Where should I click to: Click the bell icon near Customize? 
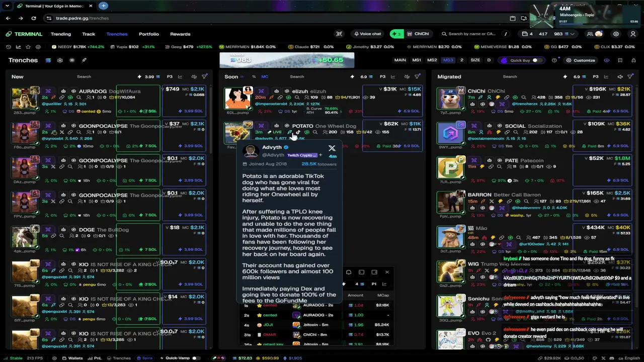(633, 60)
